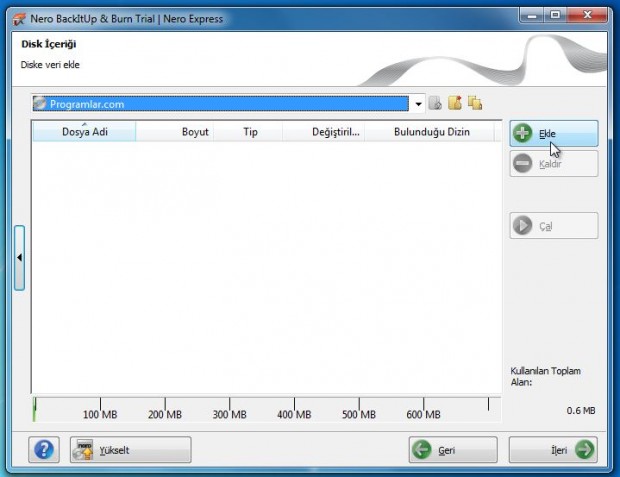Click the 0.6 MB used space value
Image resolution: width=620 pixels, height=477 pixels.
tap(580, 411)
